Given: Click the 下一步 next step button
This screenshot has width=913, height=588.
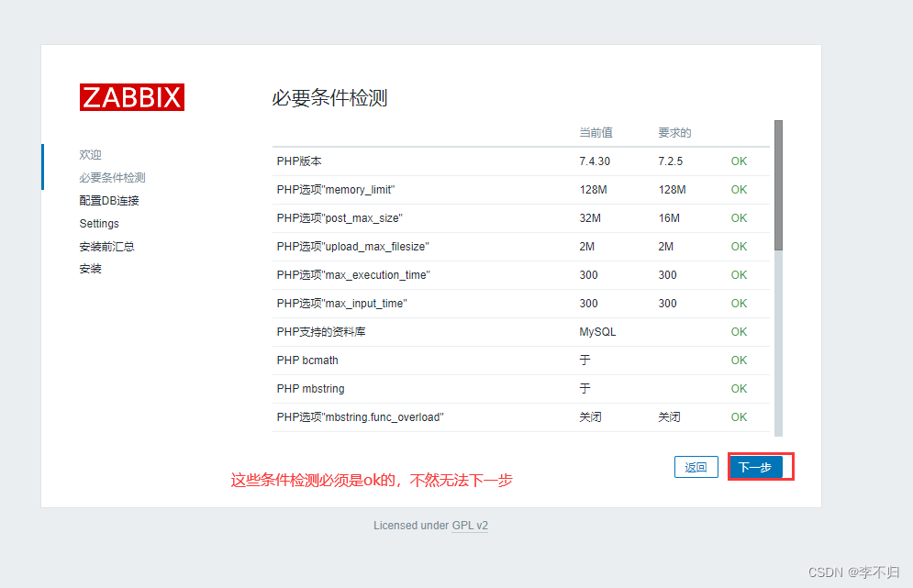Looking at the screenshot, I should (754, 467).
